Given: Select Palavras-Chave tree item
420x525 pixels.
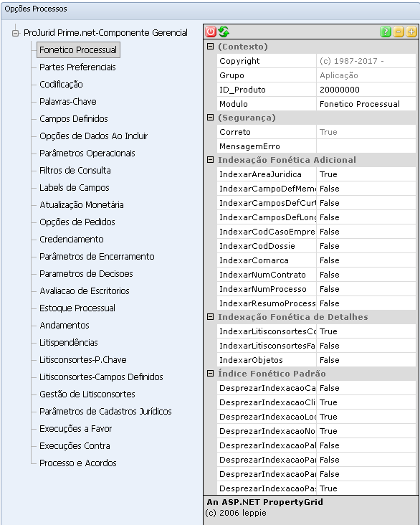Looking at the screenshot, I should [68, 101].
